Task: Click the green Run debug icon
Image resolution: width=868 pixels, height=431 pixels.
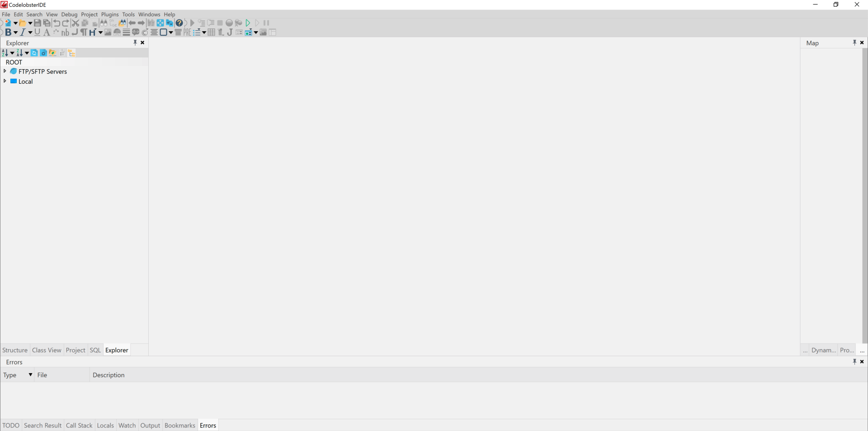Action: 248,23
